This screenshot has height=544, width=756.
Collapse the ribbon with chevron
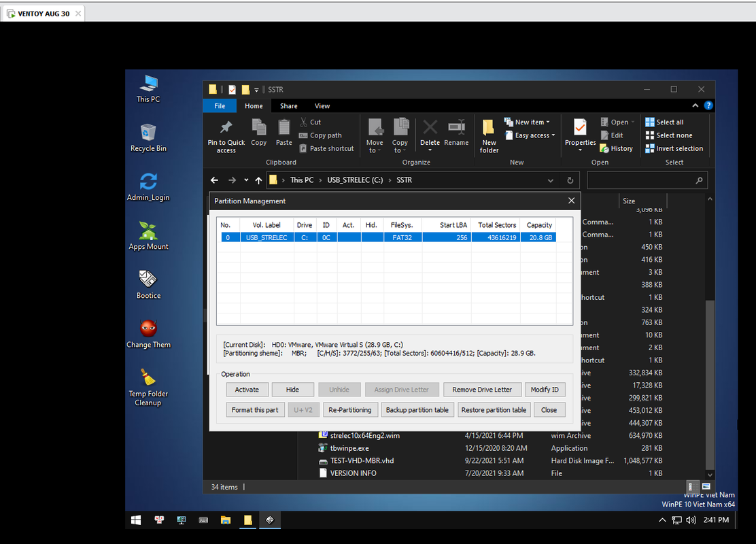point(695,105)
